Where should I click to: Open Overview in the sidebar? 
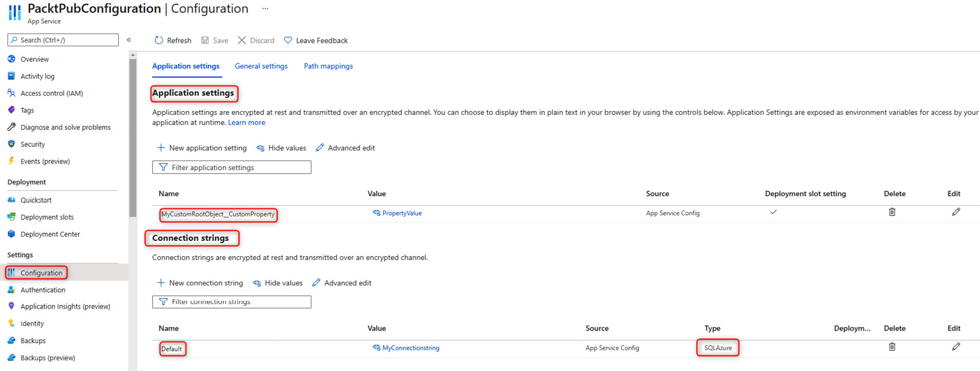pos(34,59)
